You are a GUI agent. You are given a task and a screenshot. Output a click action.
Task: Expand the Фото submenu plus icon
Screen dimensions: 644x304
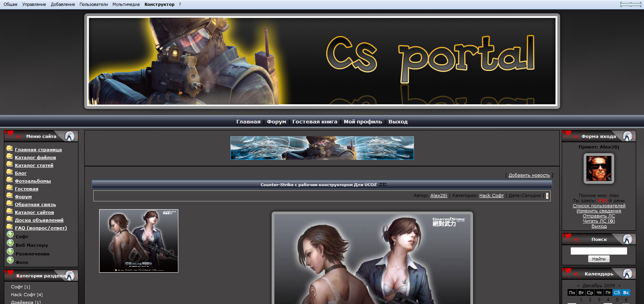[x=10, y=260]
